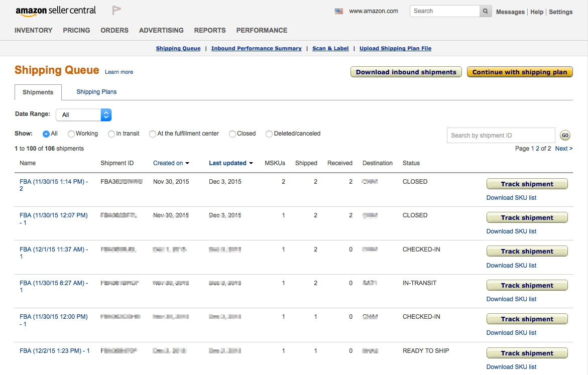
Task: Click the flag icon beside the logo
Action: 116,10
